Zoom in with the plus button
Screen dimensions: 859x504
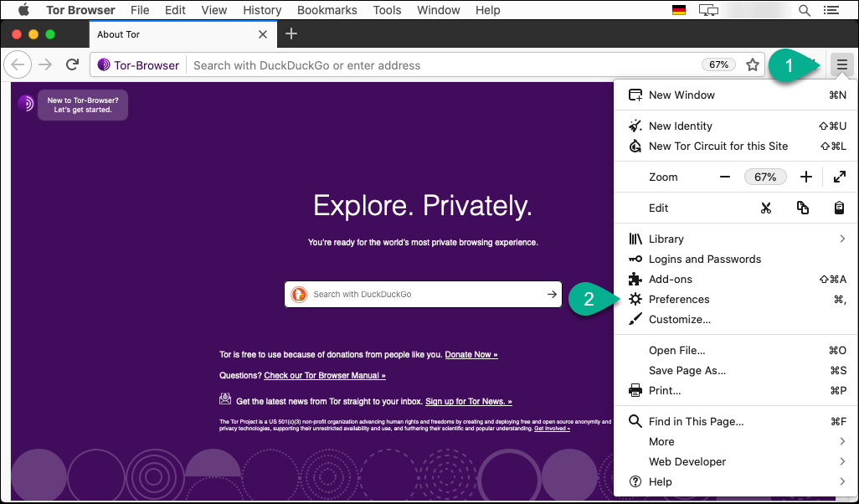[x=805, y=177]
